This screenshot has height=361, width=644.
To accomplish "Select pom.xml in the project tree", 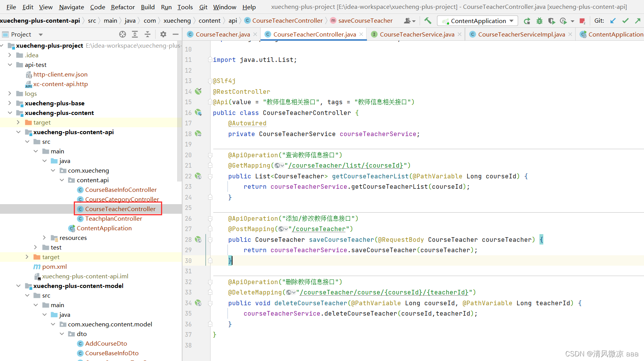I will pyautogui.click(x=54, y=267).
